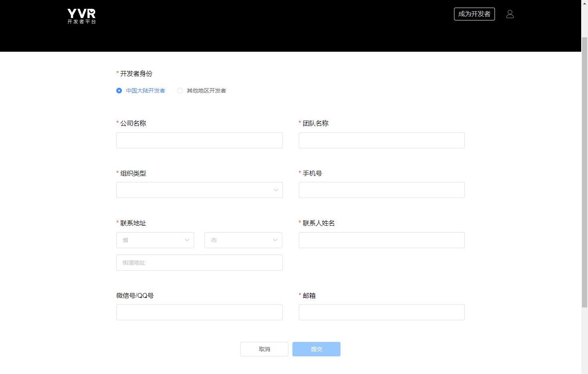Click the chevron on the 省 selector
This screenshot has height=374, width=588.
(x=187, y=240)
